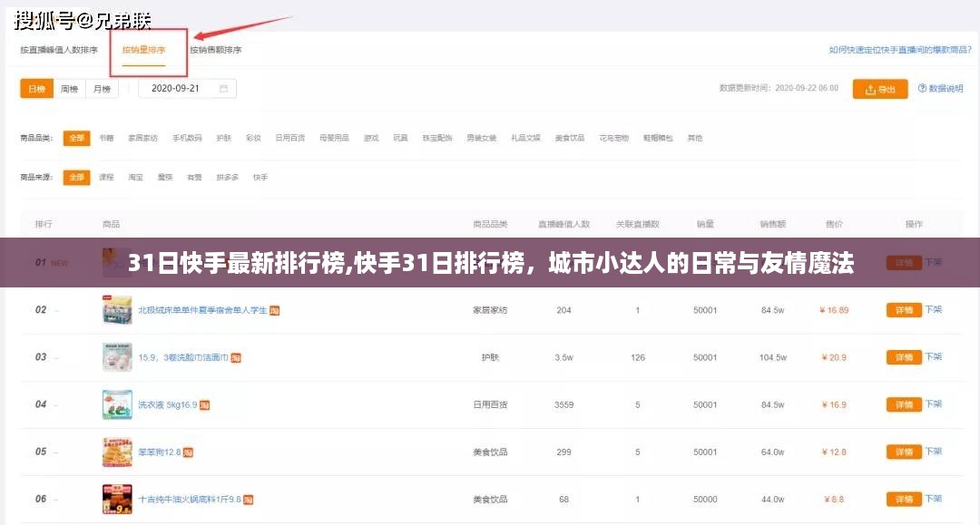Switch to the 按销售额排序 tab
This screenshot has width=980, height=525.
click(216, 50)
